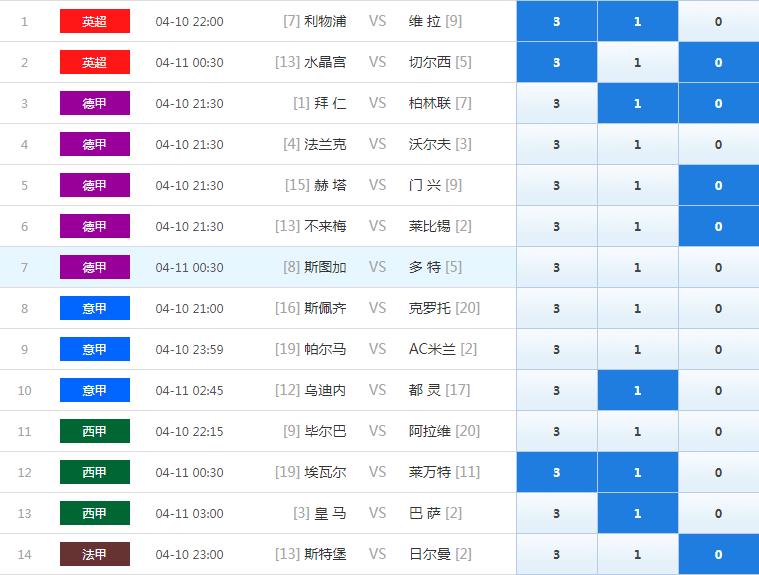Image resolution: width=759 pixels, height=575 pixels.
Task: Toggle the 3 pick for 利物浦 vs 维拉
Action: (557, 21)
